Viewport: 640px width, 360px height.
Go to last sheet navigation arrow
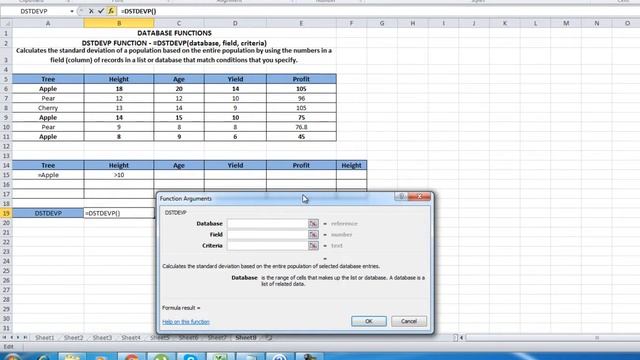coord(25,338)
